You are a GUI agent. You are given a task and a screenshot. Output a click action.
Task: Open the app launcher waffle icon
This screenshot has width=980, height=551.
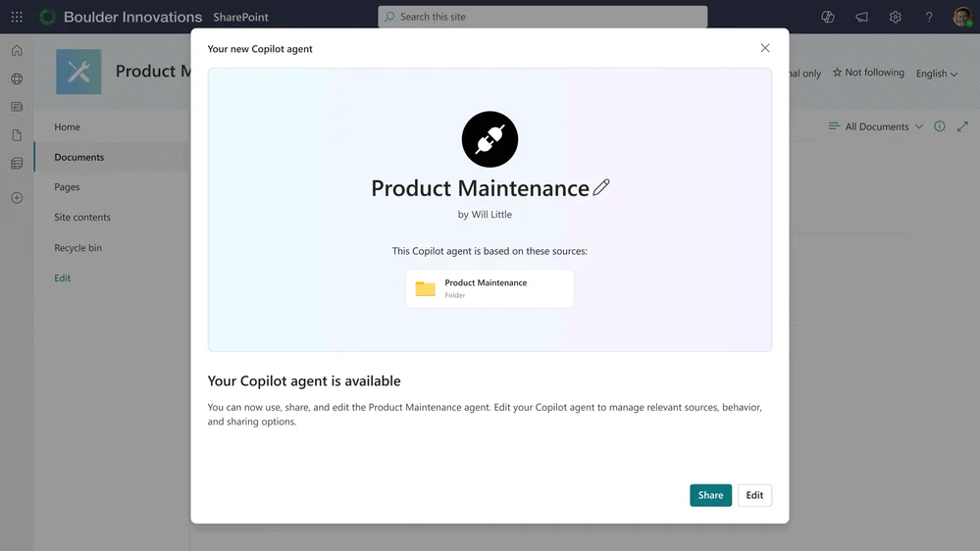17,17
